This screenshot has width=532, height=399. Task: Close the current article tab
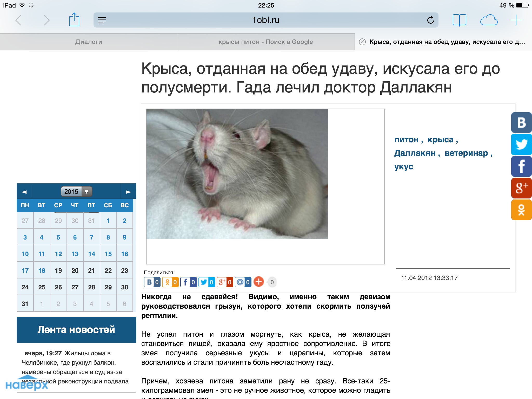[x=362, y=42]
